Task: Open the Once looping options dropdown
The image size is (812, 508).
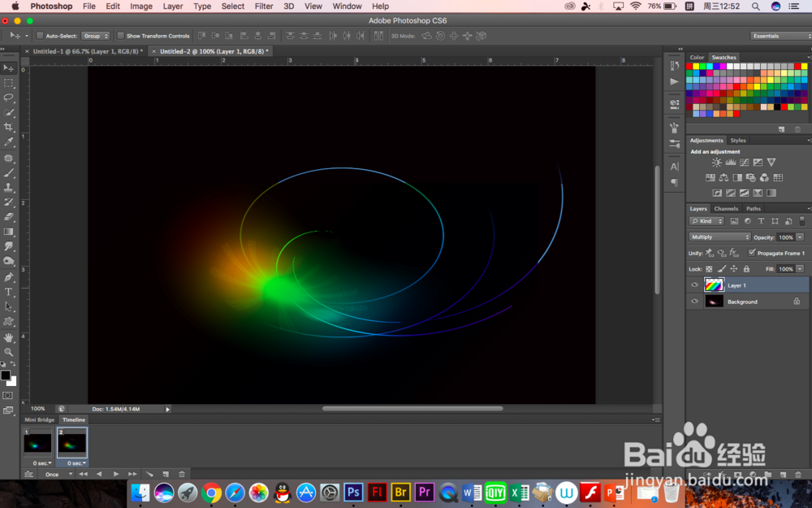Action: coord(58,474)
